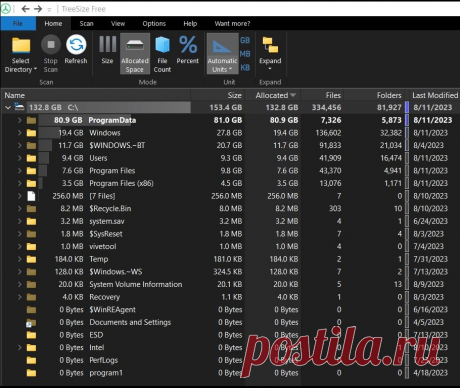The width and height of the screenshot is (460, 388).
Task: Open the Help ribbon tab
Action: [190, 23]
